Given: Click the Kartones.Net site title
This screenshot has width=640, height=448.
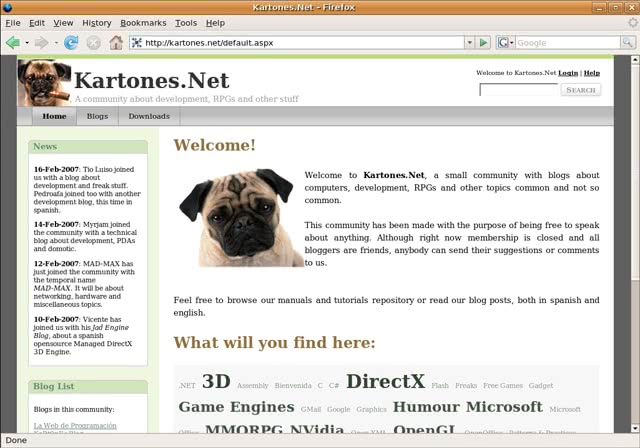Looking at the screenshot, I should click(152, 80).
